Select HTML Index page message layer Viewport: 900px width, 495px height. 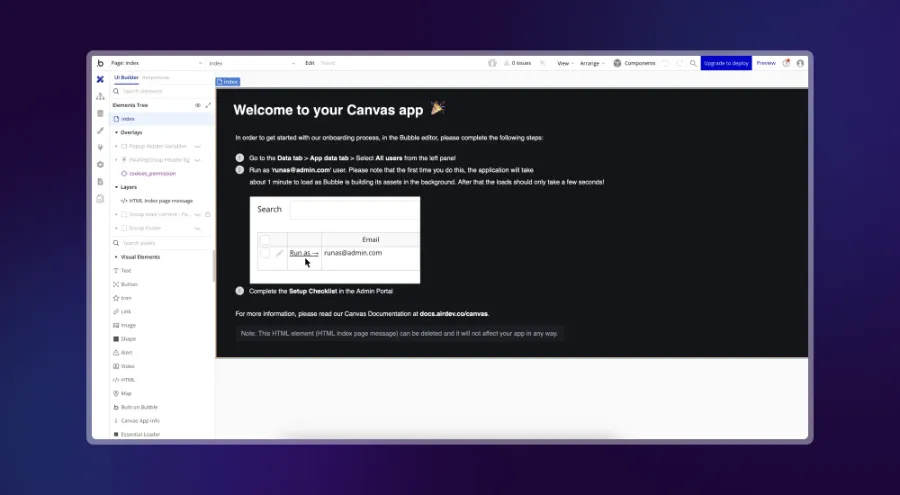157,201
